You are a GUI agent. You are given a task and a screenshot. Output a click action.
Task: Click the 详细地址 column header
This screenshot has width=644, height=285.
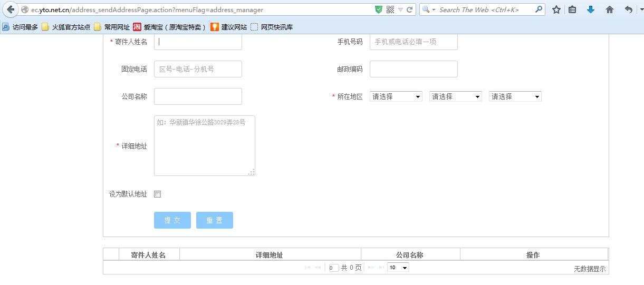point(270,255)
